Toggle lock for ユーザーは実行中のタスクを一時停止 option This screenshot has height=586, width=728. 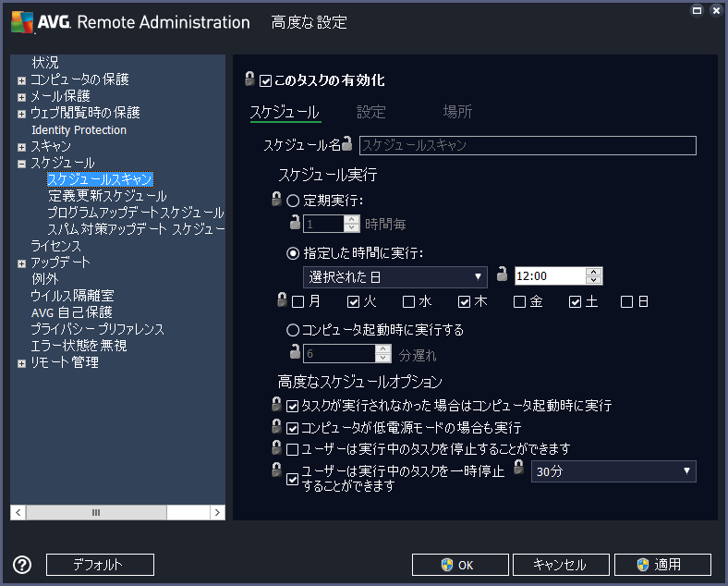point(276,470)
